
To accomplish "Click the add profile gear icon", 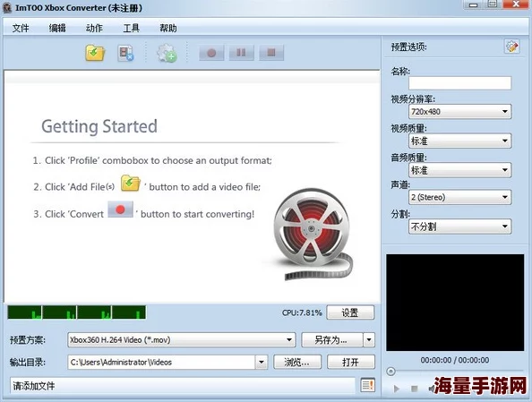I will 167,53.
